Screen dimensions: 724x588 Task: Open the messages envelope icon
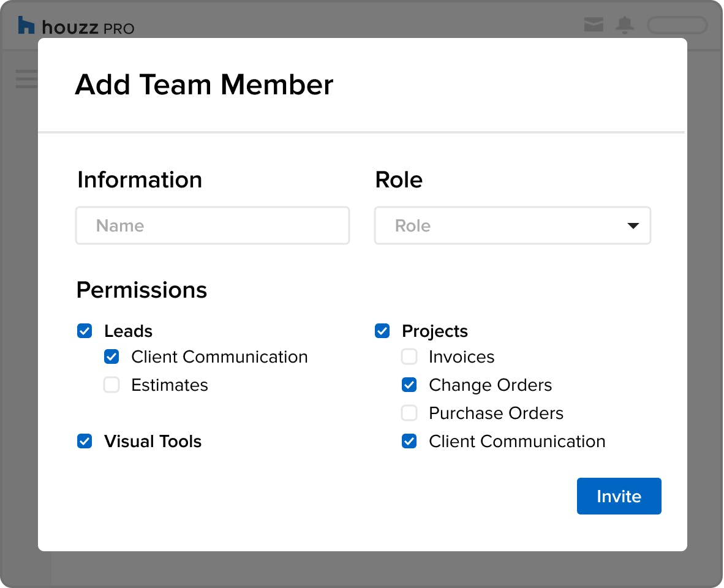point(594,25)
